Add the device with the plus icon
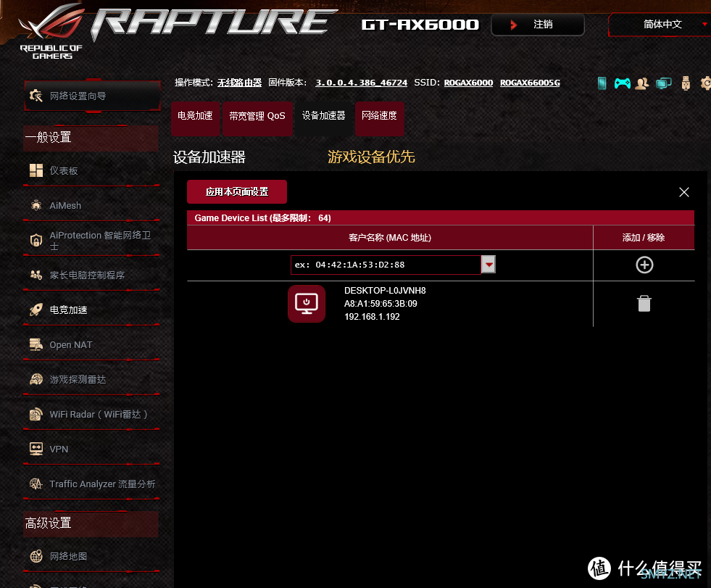The image size is (711, 588). point(644,265)
